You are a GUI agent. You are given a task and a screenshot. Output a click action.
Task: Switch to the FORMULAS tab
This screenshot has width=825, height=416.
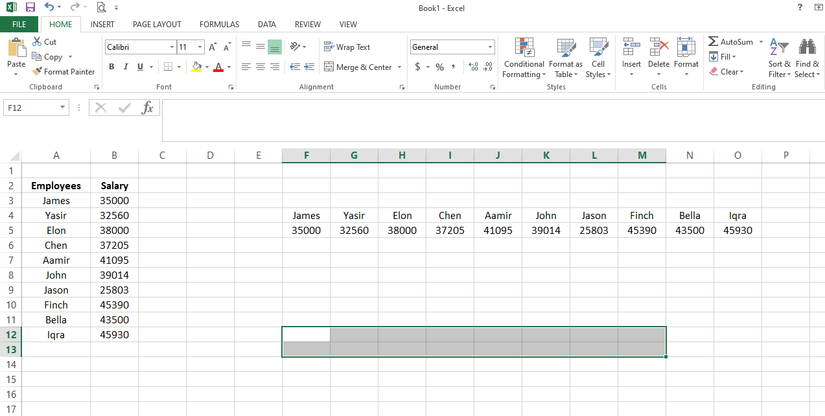point(218,24)
